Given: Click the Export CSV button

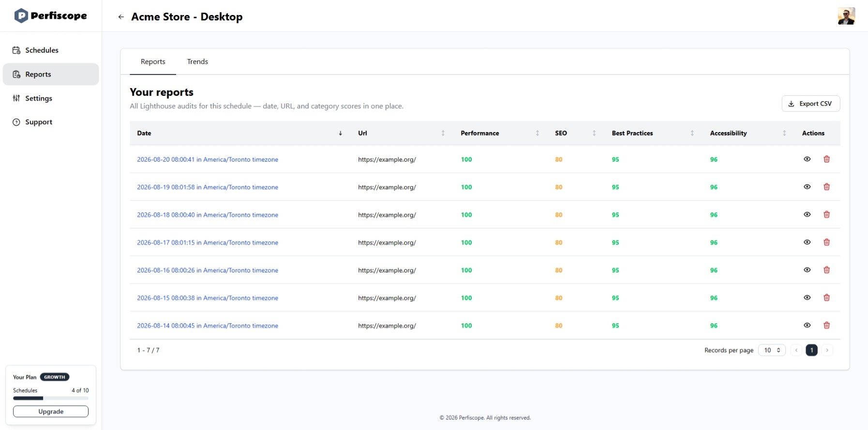Looking at the screenshot, I should coord(810,104).
